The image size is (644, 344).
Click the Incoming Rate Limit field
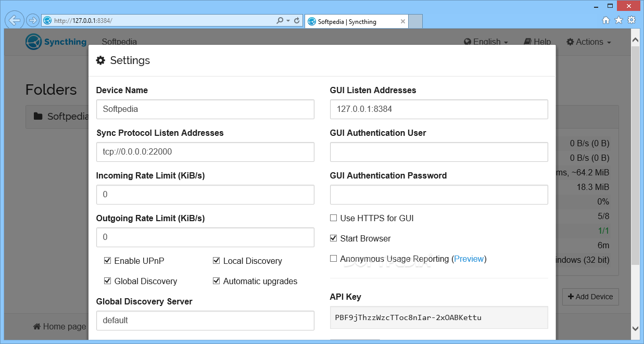point(205,195)
